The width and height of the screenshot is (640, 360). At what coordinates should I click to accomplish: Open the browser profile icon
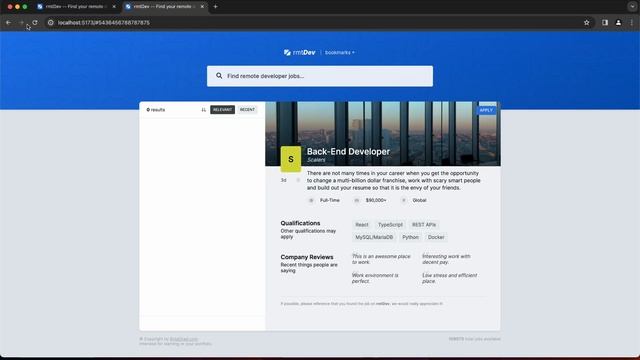[x=618, y=23]
